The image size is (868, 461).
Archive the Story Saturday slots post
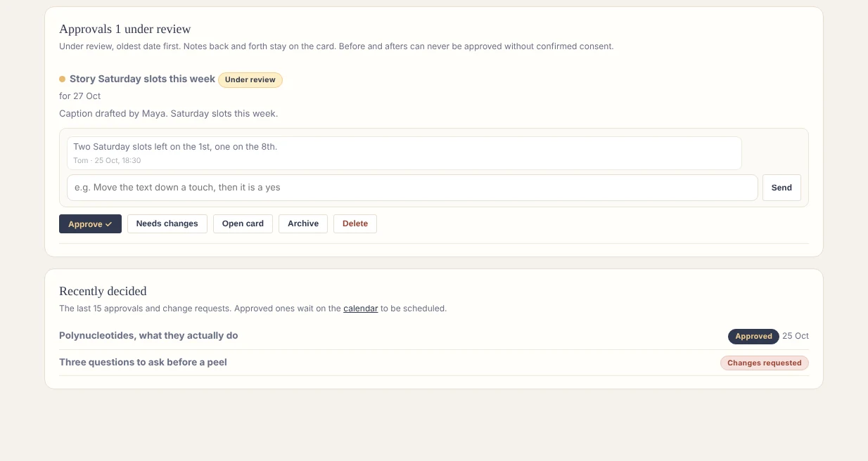click(x=303, y=223)
